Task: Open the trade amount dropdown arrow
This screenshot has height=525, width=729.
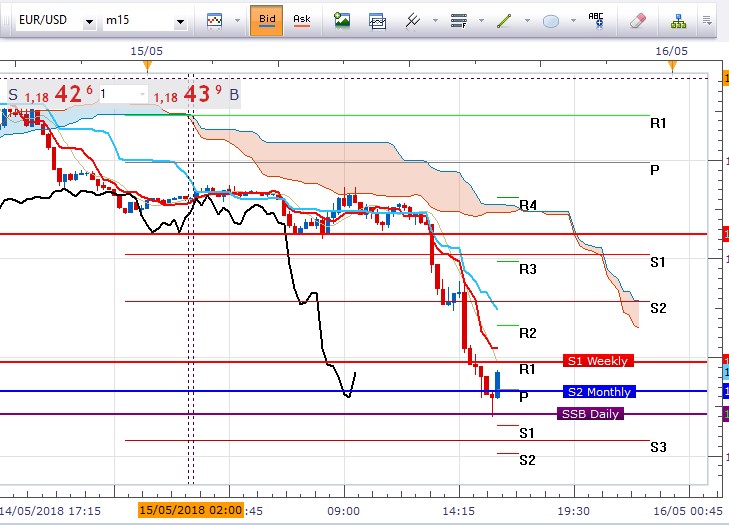Action: pos(142,95)
